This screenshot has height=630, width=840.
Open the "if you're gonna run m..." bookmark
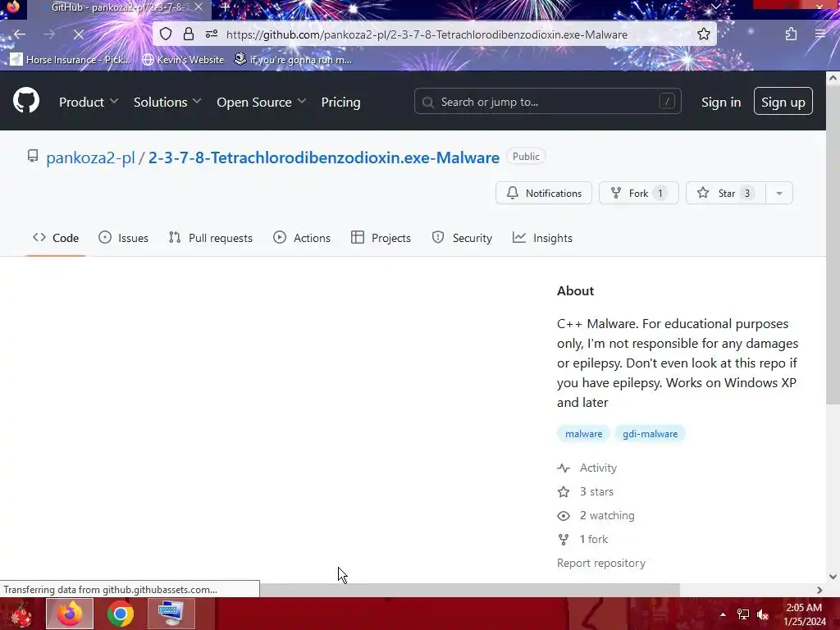pos(293,59)
